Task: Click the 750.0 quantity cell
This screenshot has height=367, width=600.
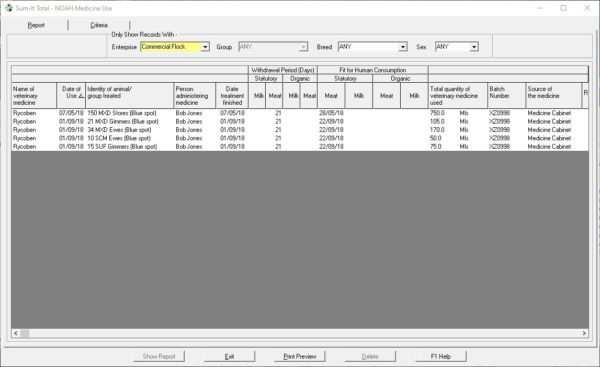Action: coord(437,113)
